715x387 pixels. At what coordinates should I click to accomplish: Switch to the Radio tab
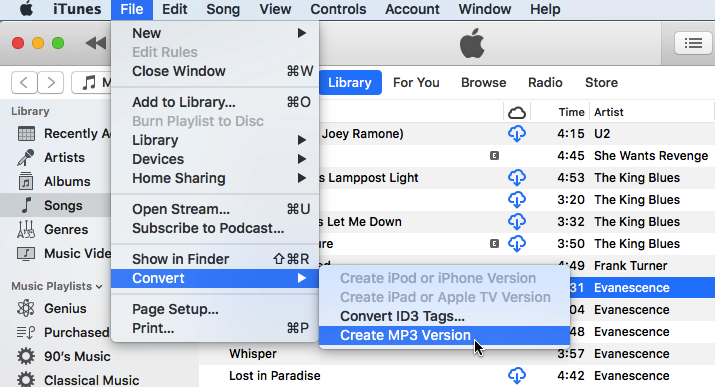[545, 83]
